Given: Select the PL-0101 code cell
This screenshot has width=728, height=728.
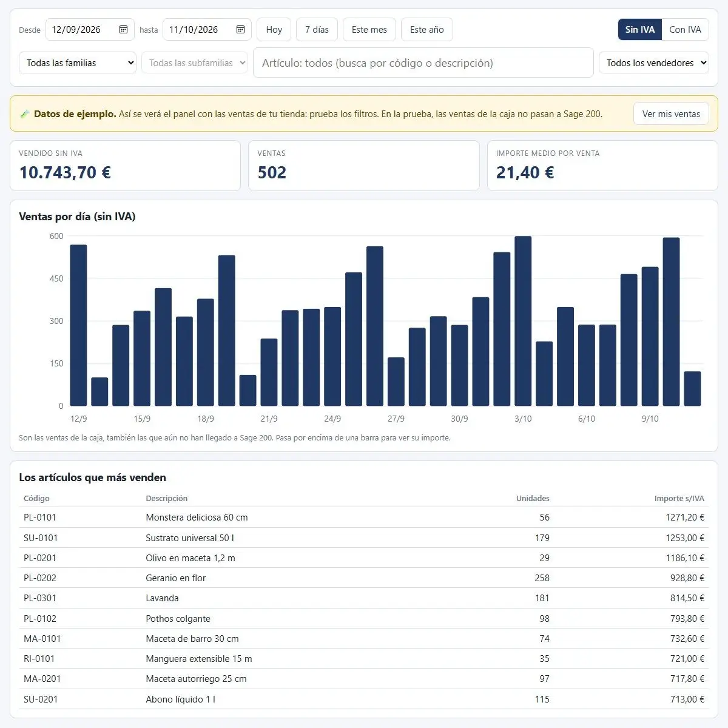Looking at the screenshot, I should click(40, 517).
